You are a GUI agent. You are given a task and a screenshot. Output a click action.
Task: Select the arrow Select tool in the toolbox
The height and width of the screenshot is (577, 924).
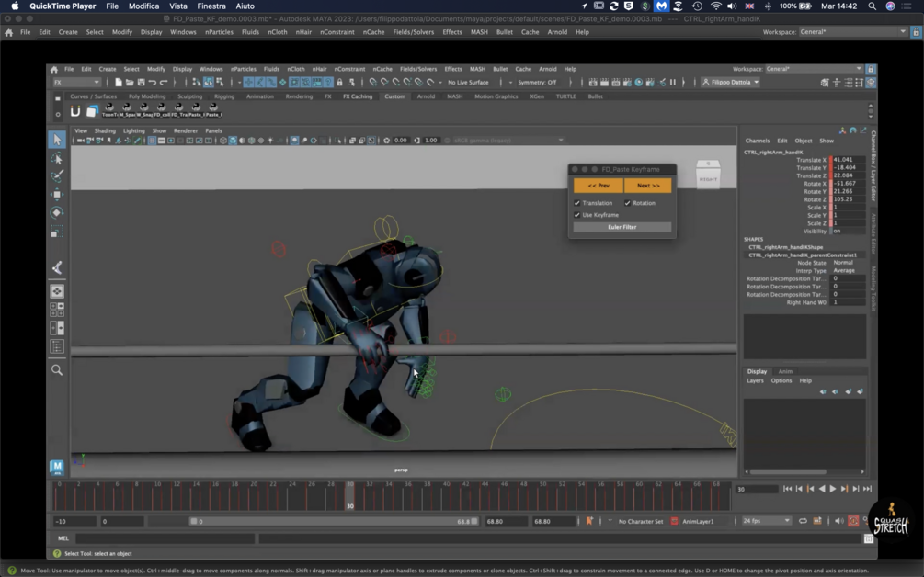click(x=57, y=140)
